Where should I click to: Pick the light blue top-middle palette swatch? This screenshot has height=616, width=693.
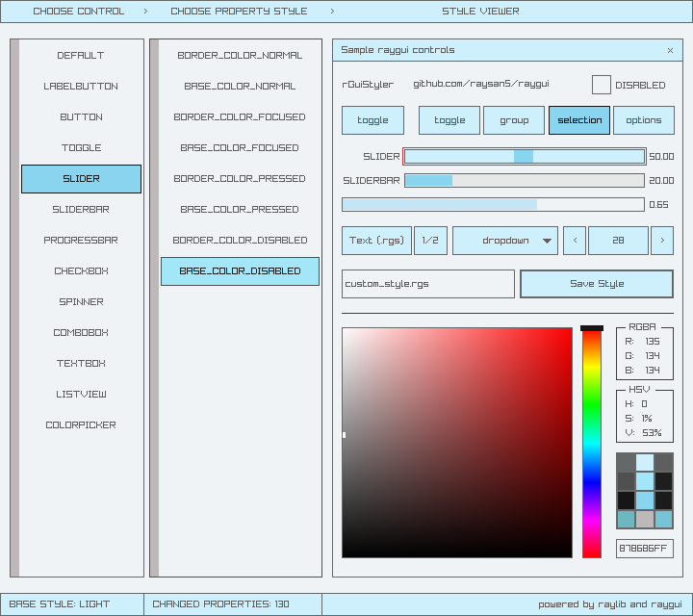pyautogui.click(x=644, y=462)
